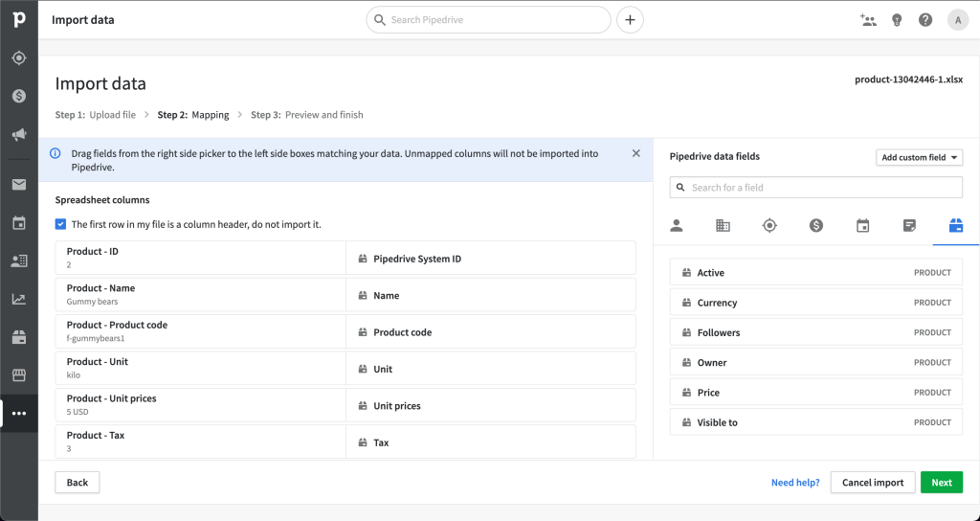Click mapped Tax field box
The height and width of the screenshot is (521, 980).
pyautogui.click(x=491, y=442)
